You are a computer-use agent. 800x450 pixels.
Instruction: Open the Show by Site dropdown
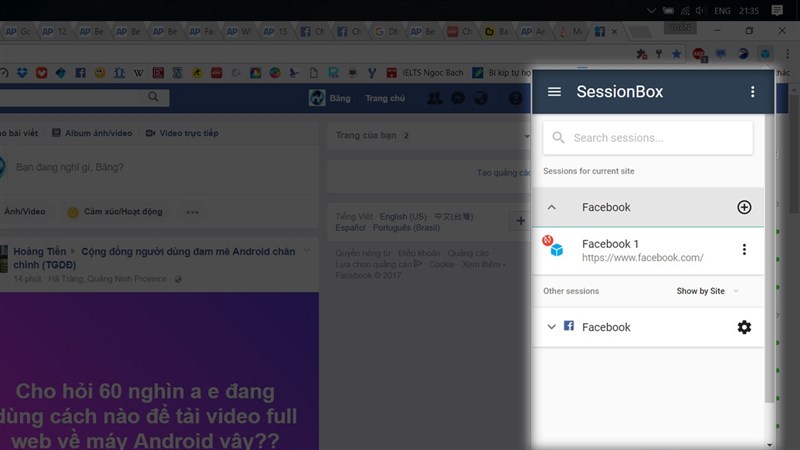tap(707, 291)
